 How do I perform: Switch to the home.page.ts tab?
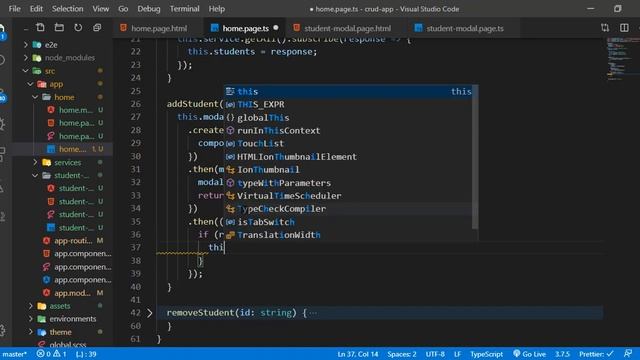[245, 28]
